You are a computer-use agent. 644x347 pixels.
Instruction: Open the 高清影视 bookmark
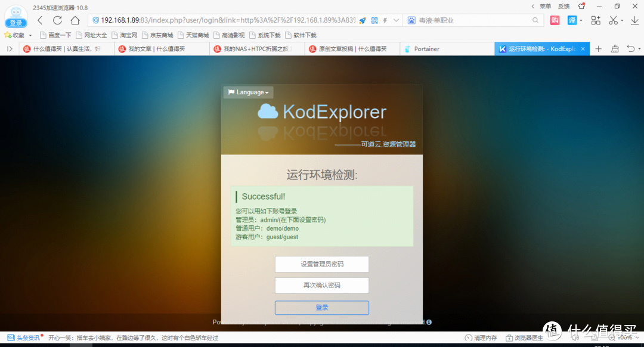229,35
